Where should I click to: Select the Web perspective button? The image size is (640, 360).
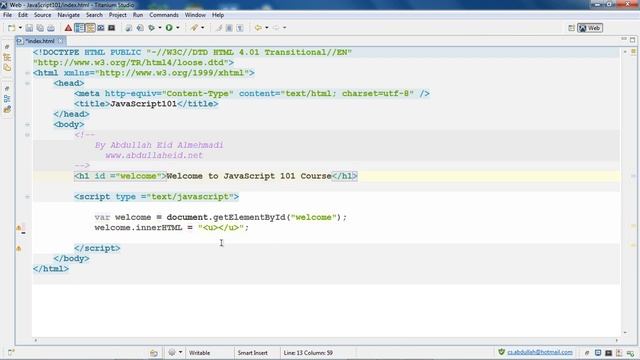point(590,28)
